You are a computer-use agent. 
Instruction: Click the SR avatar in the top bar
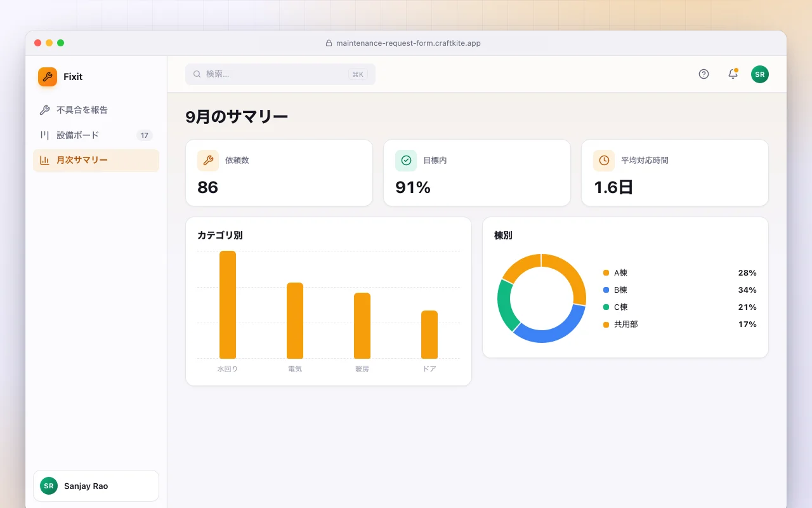[x=760, y=74]
